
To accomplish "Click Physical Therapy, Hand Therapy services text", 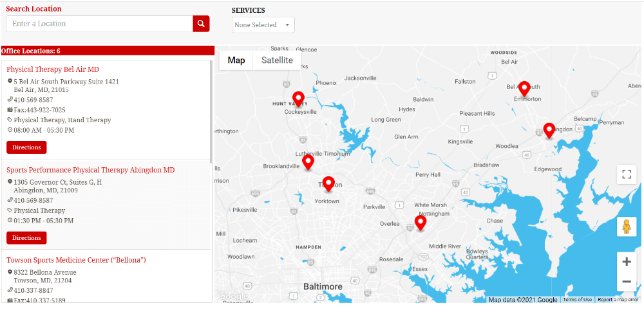I will pyautogui.click(x=62, y=120).
